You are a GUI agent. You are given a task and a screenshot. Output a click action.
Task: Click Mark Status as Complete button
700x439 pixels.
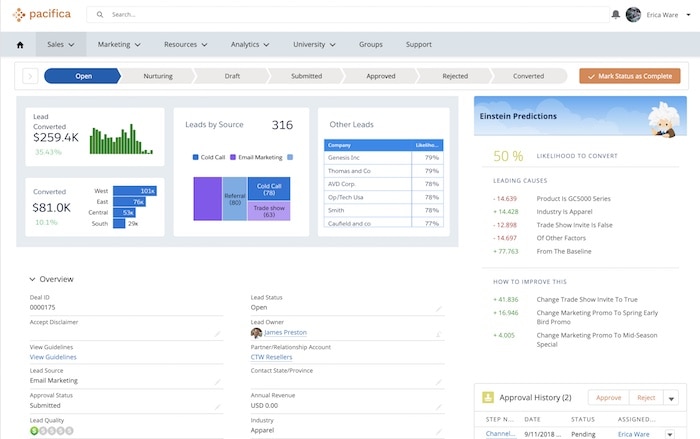point(629,76)
